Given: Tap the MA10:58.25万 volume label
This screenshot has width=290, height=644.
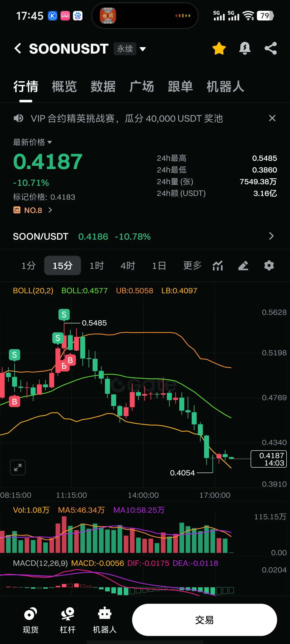Looking at the screenshot, I should (x=139, y=510).
